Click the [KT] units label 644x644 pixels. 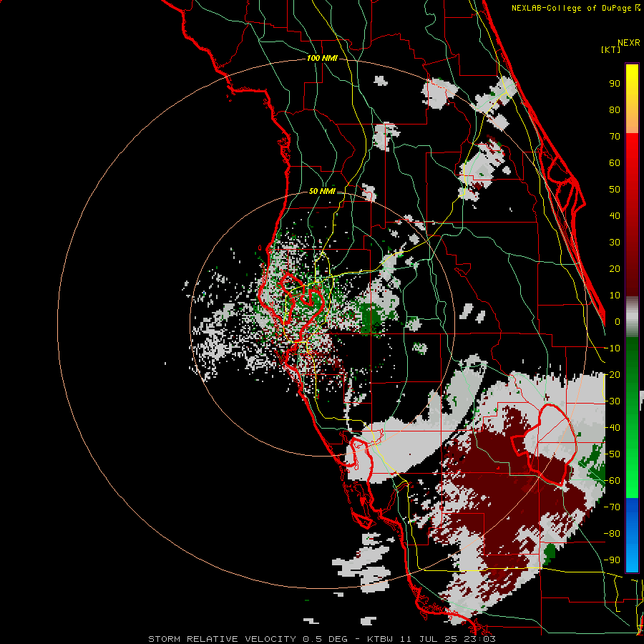610,49
